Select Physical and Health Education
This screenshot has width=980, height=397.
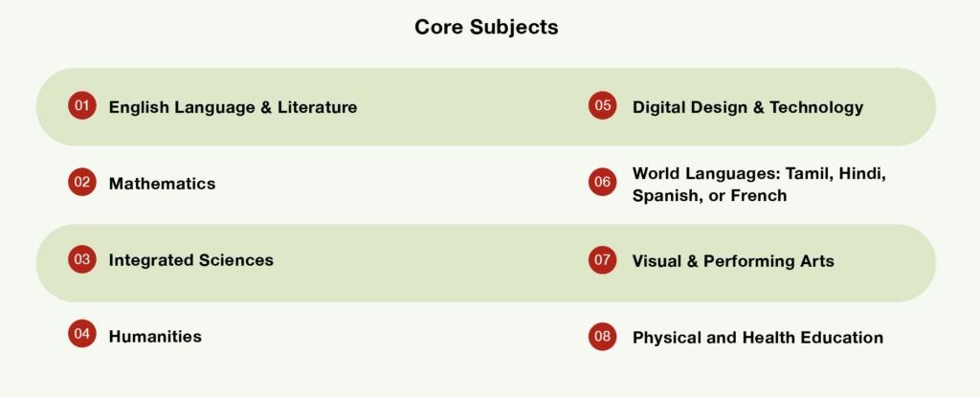coord(758,338)
